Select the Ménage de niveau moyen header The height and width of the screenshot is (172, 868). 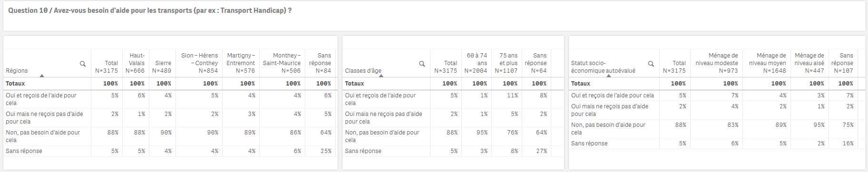(x=766, y=63)
